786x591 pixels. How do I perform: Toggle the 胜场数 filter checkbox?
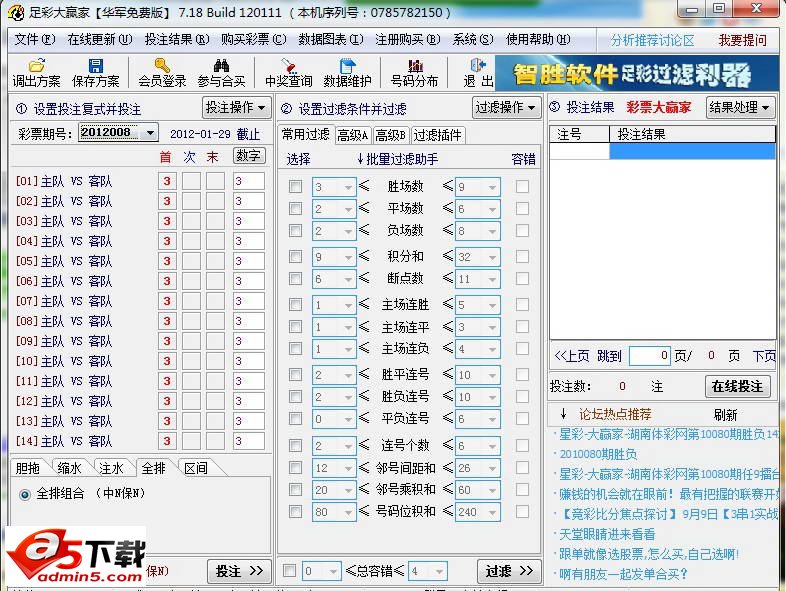tap(295, 186)
